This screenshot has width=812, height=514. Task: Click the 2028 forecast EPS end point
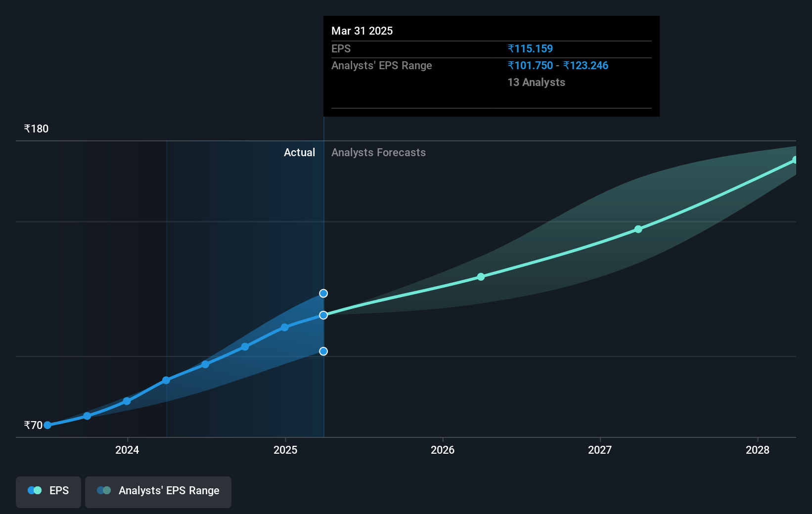click(795, 160)
